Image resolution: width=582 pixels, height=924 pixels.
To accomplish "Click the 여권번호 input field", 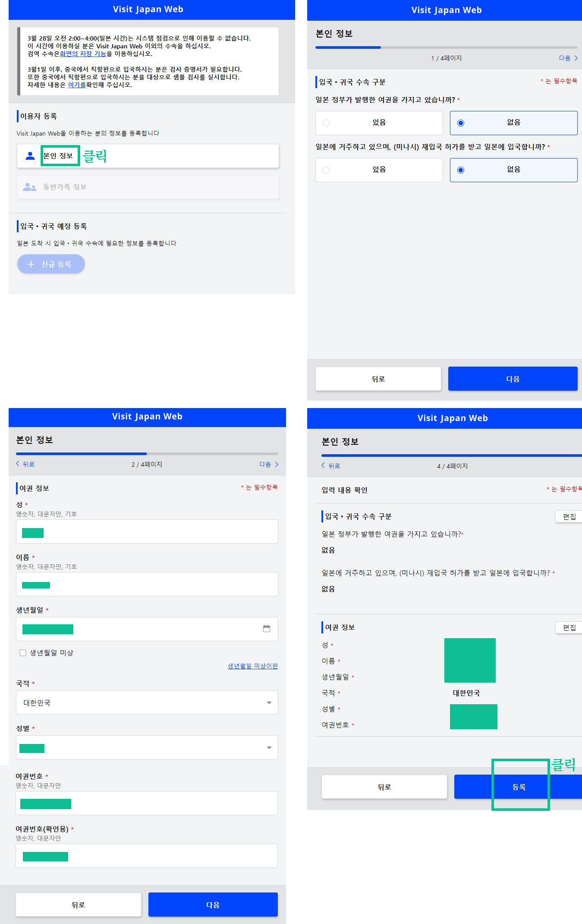I will click(147, 803).
